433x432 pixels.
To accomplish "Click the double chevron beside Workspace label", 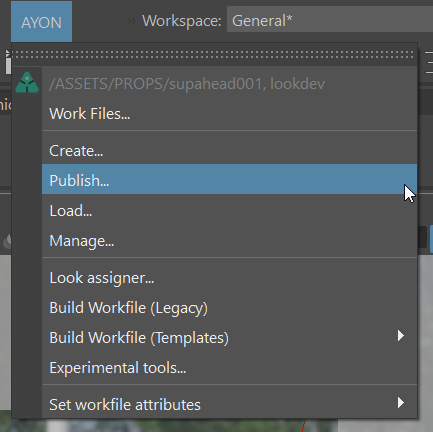I will 132,21.
